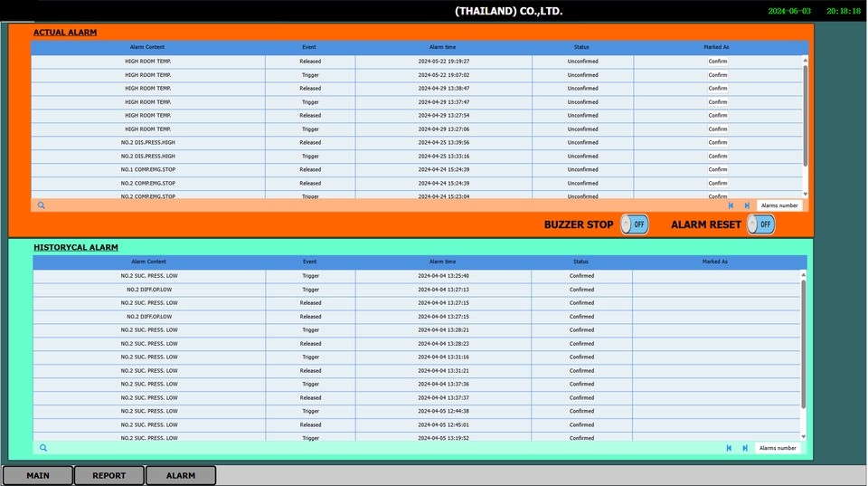
Task: Open the MAIN screen tab
Action: (38, 475)
